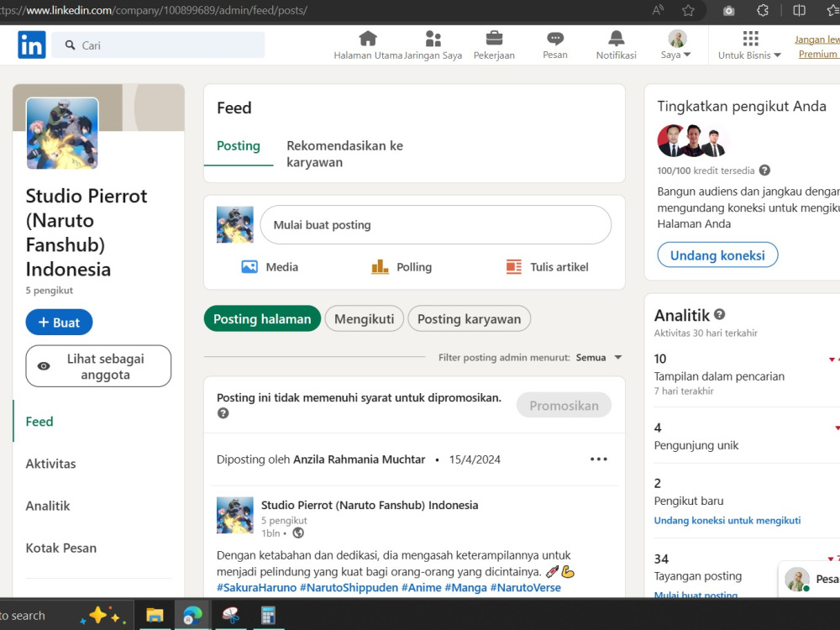This screenshot has width=840, height=630.
Task: Open Undang koneksi untuk mengikuti link
Action: coord(727,520)
